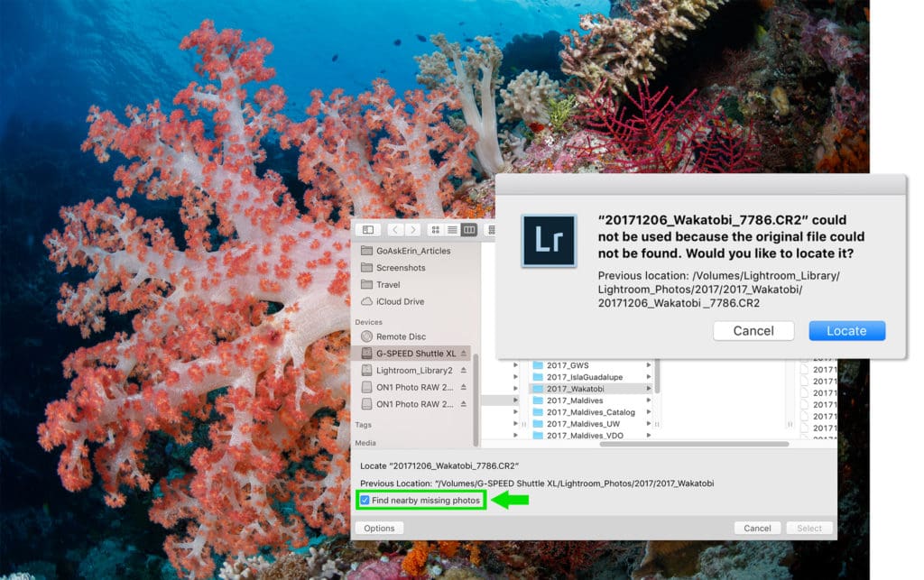
Task: Select the column view button
Action: (x=469, y=230)
